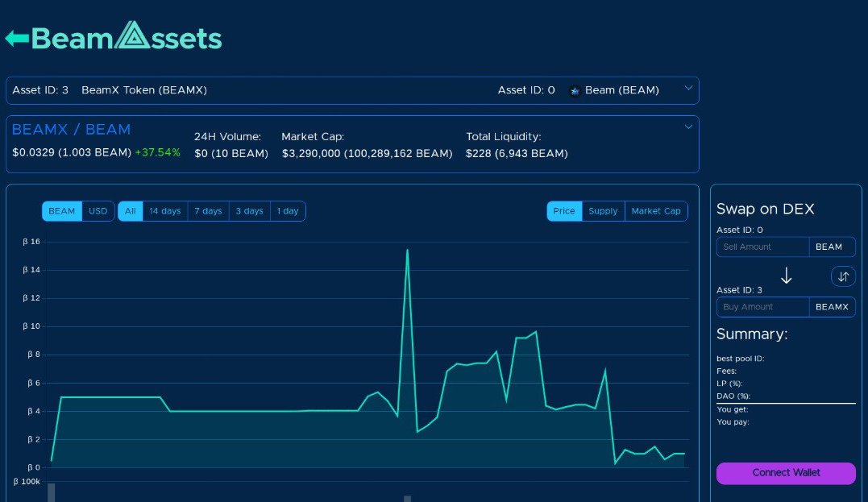Click the Beam coin icon next to Beam (BEAM)

(x=575, y=91)
